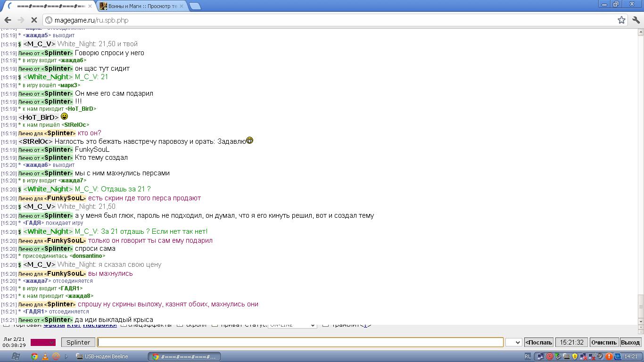Click the Выход exit button

click(x=630, y=343)
